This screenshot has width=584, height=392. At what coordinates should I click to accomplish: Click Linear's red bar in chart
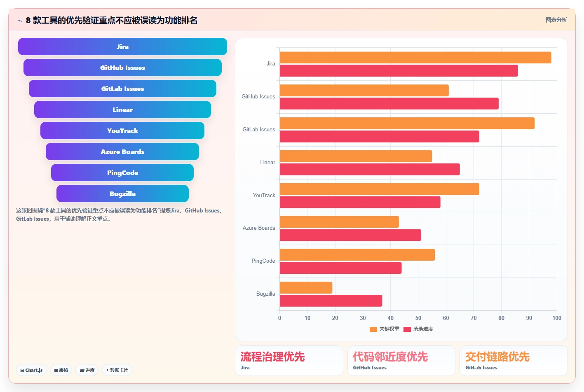[370, 169]
